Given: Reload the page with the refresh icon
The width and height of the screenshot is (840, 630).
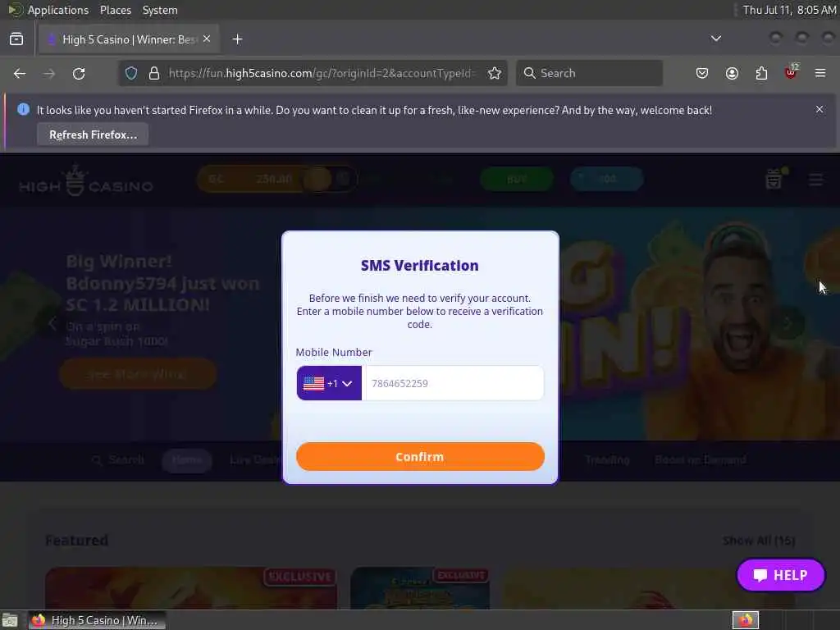Looking at the screenshot, I should coord(79,73).
